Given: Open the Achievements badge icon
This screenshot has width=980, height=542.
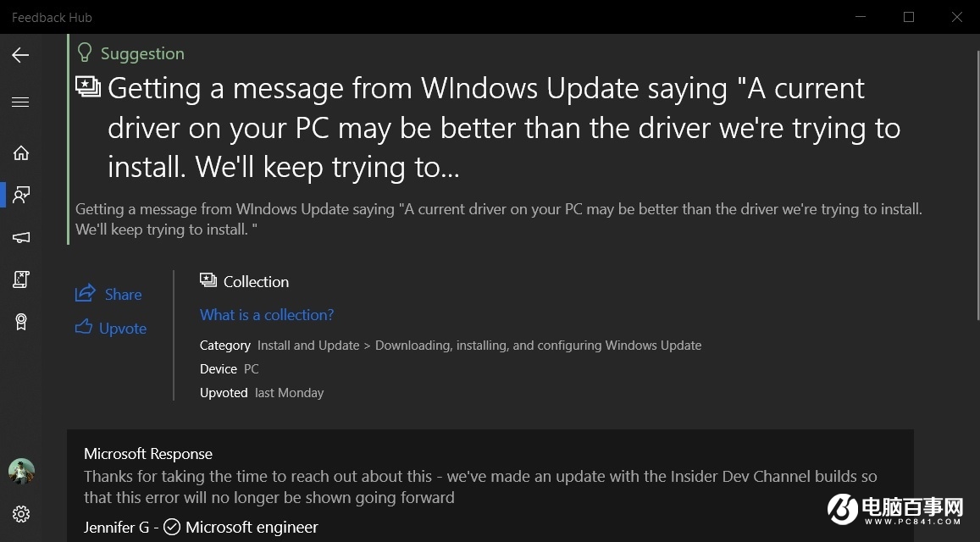Looking at the screenshot, I should coord(20,322).
